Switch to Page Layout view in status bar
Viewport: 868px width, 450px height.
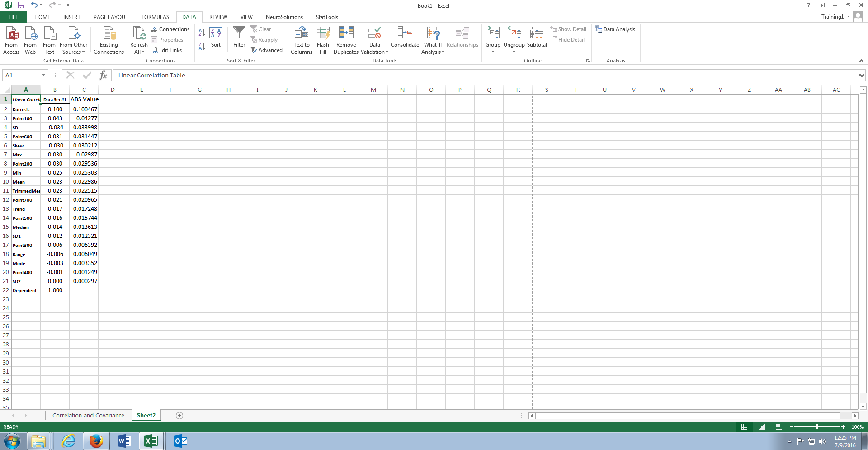[x=762, y=427]
